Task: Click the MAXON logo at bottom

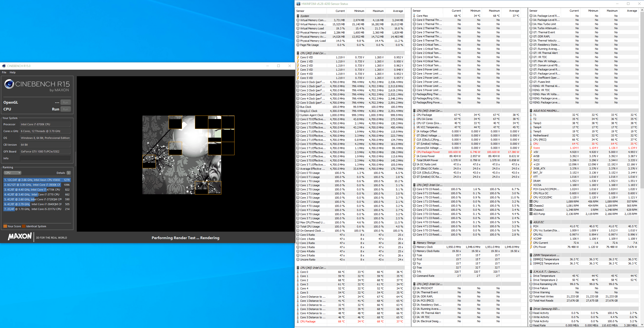Action: click(20, 236)
